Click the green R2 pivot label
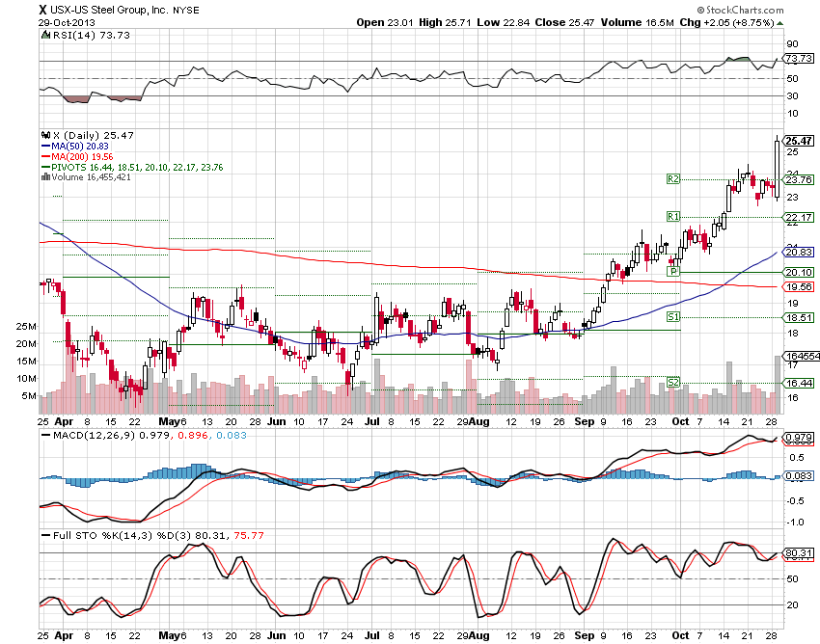The height and width of the screenshot is (644, 820). tap(673, 178)
